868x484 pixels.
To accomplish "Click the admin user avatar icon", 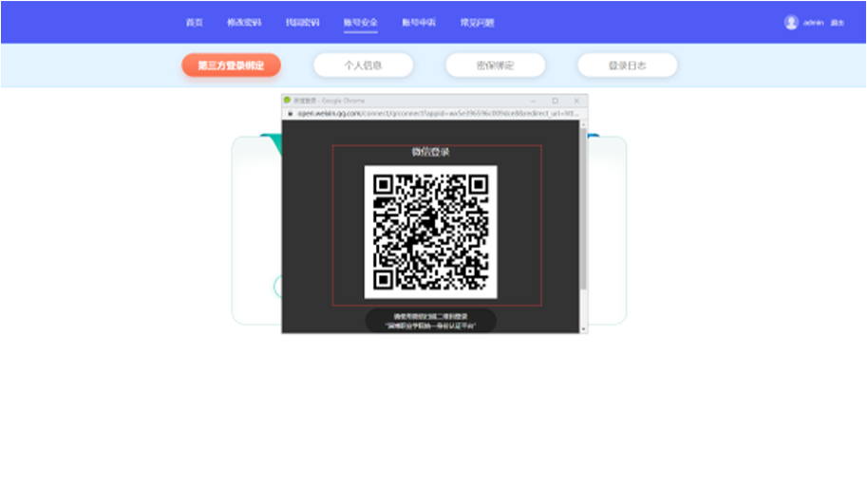I will 790,23.
